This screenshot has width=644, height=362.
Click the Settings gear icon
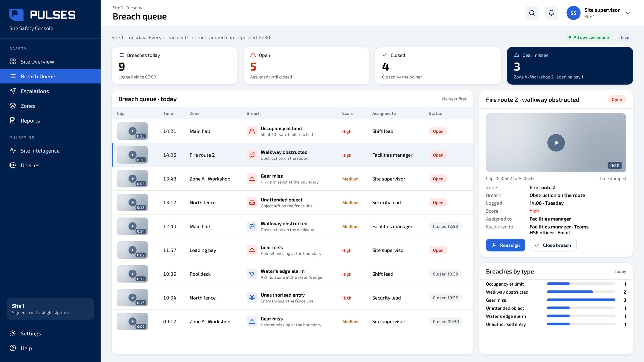click(13, 333)
